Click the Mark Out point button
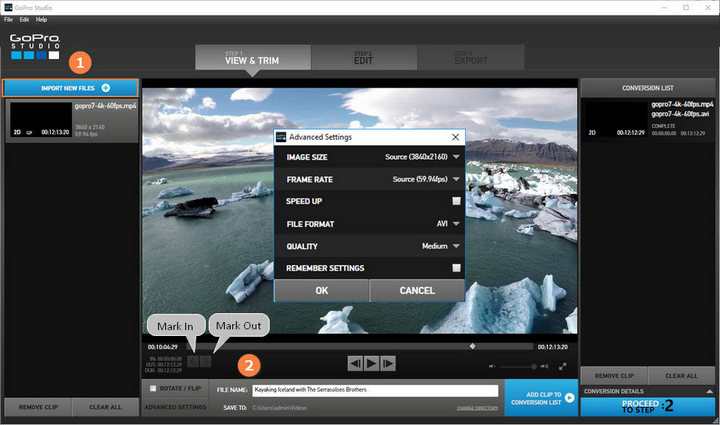The height and width of the screenshot is (425, 720). pos(206,362)
